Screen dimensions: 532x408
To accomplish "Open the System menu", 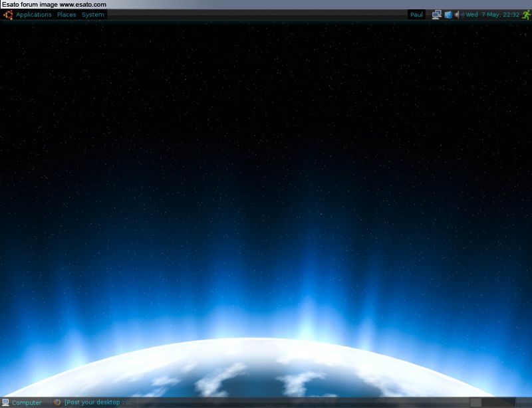I will [x=93, y=15].
